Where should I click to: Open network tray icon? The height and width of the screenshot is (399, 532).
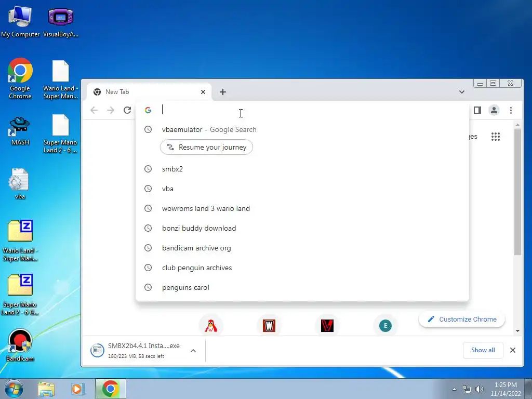click(467, 389)
